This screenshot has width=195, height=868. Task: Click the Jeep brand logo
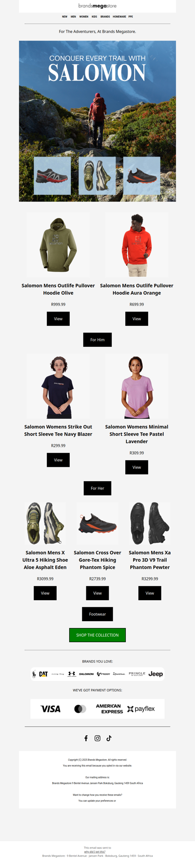tap(156, 674)
